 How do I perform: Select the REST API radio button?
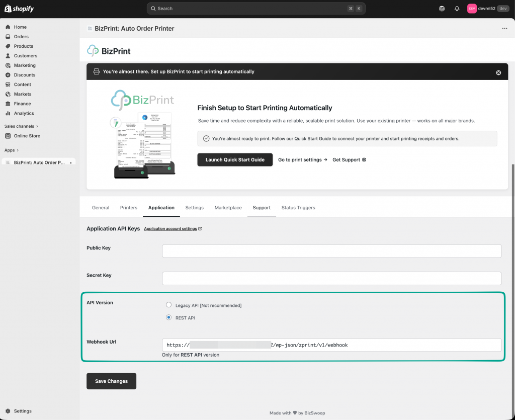tap(168, 318)
